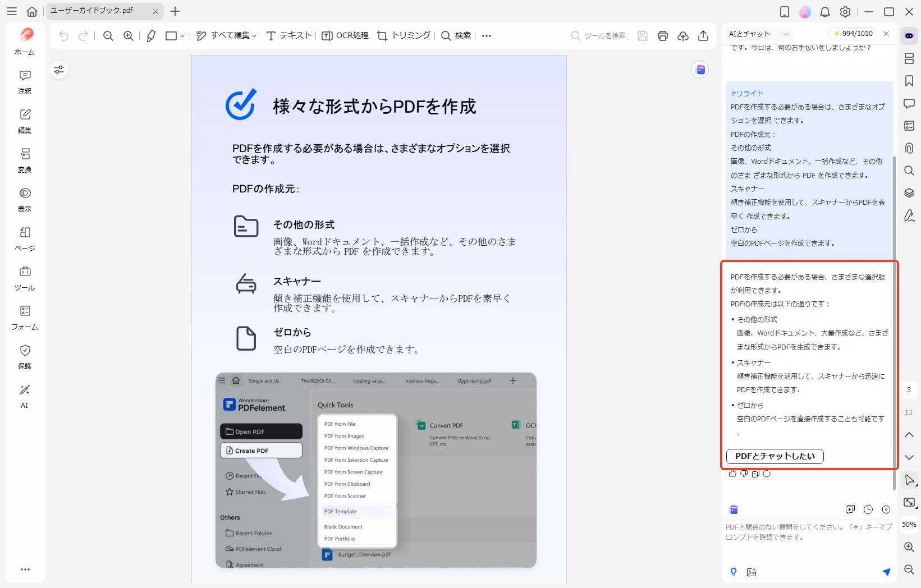Screen dimensions: 921x588
Task: Regenerate the AI chat answer
Action: click(x=767, y=474)
